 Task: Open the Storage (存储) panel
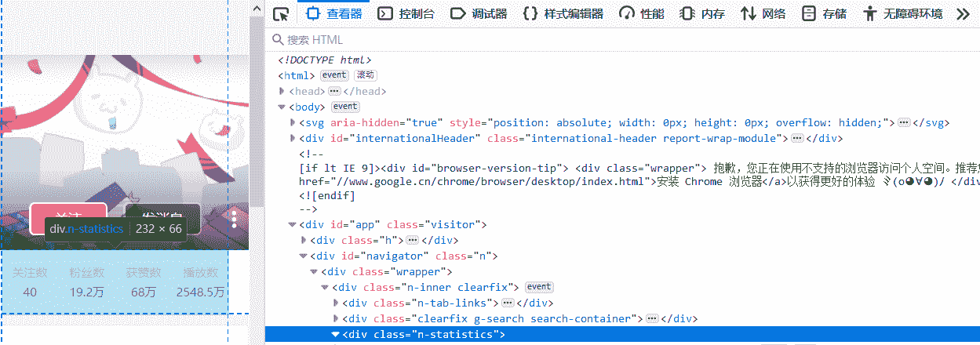pyautogui.click(x=824, y=14)
